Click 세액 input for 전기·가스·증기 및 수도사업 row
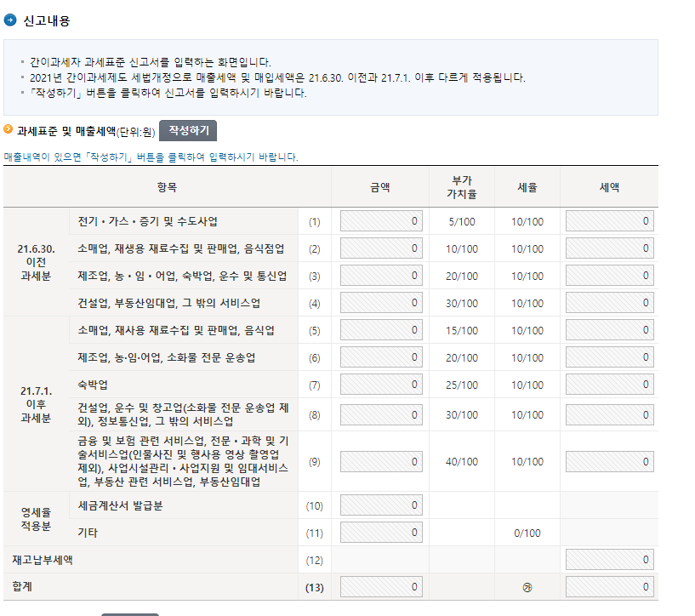Screen dimensions: 695x616 609,221
